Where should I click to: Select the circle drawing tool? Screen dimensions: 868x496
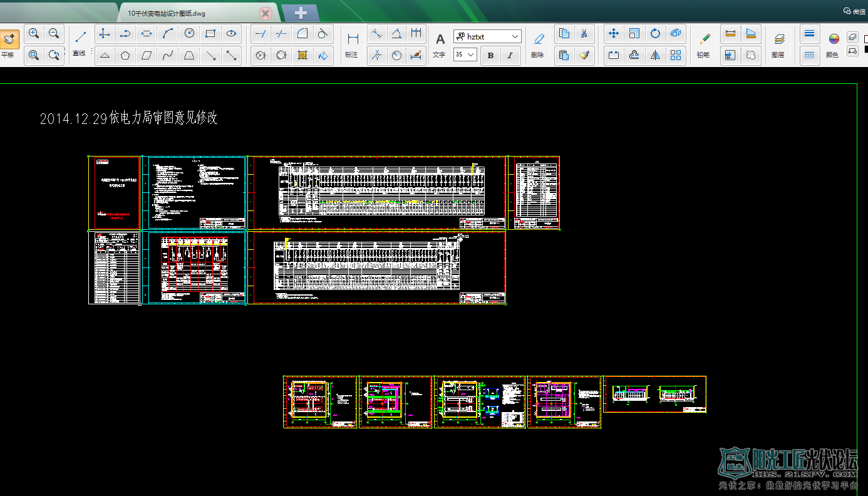[x=189, y=34]
